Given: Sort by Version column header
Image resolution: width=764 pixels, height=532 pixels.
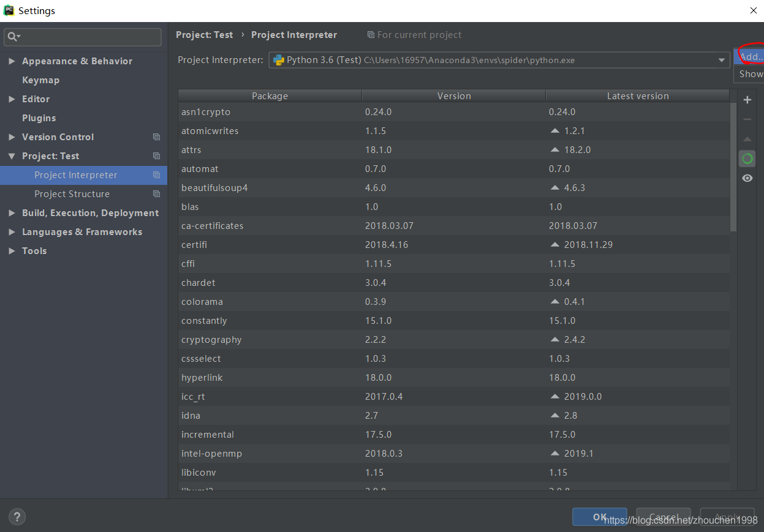Looking at the screenshot, I should [x=454, y=96].
